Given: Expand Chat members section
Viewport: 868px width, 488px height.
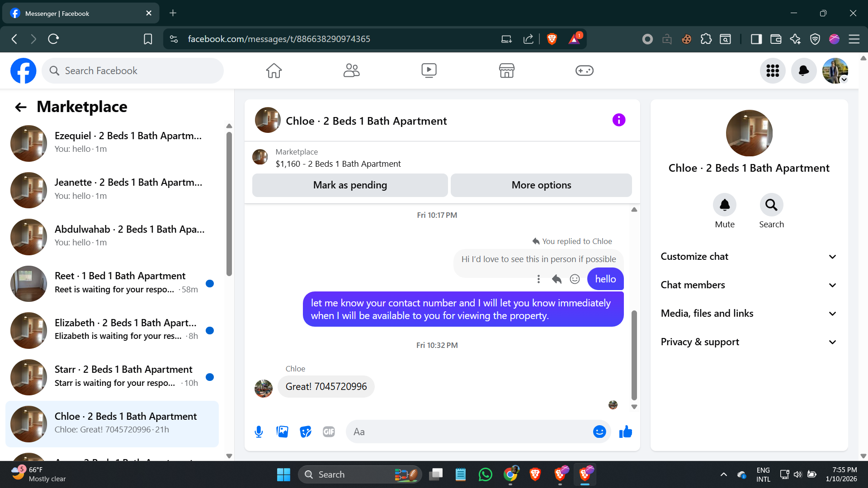Looking at the screenshot, I should coord(749,285).
